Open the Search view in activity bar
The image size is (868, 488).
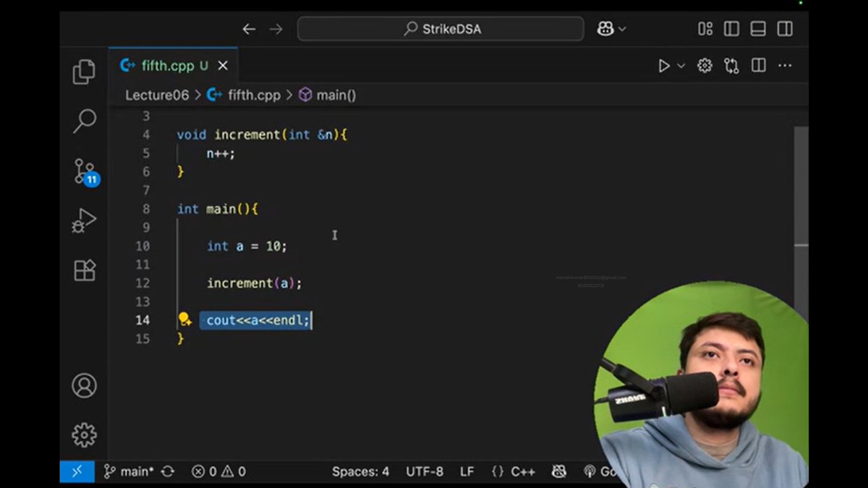[x=84, y=121]
